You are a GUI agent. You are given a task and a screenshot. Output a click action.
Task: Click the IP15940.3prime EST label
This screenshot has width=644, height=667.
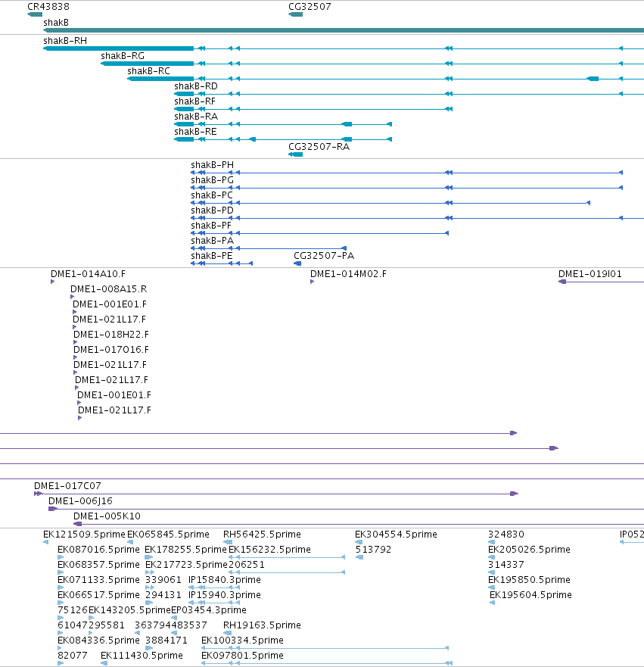coord(225,595)
